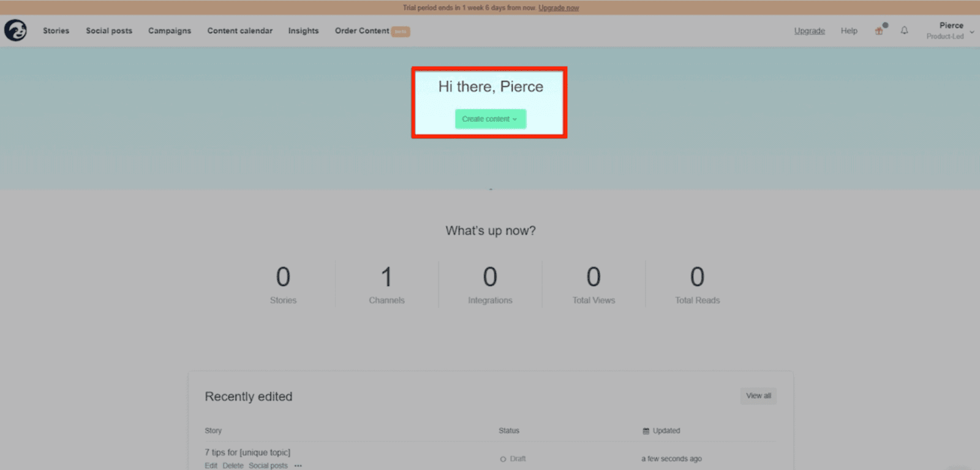Screen dimensions: 980x470
Task: Click Edit under the 7 tips story
Action: point(211,466)
